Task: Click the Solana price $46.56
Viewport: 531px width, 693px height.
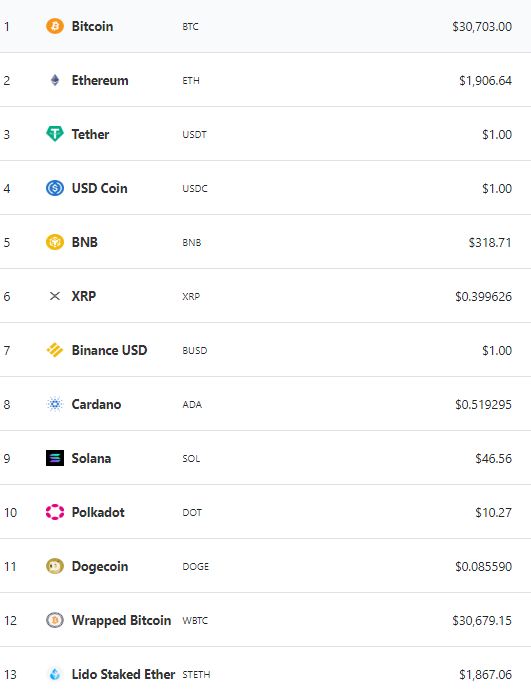Action: (x=493, y=458)
